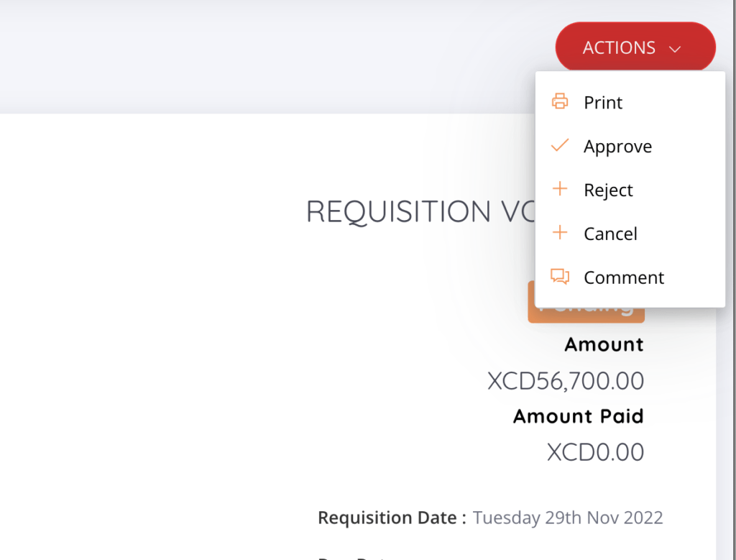Click the plus icon next to Cancel

point(560,232)
